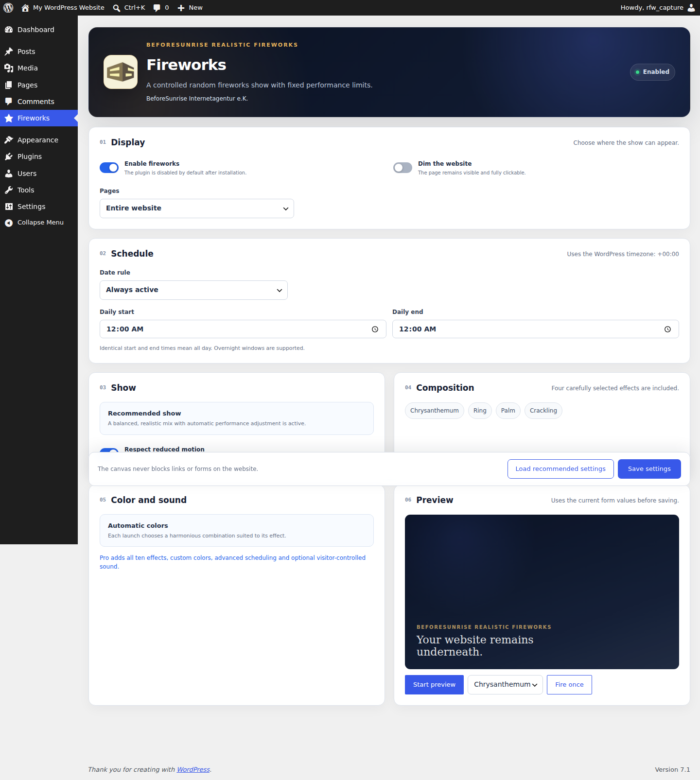Click the Tools wrench icon
700x780 pixels.
click(x=9, y=190)
